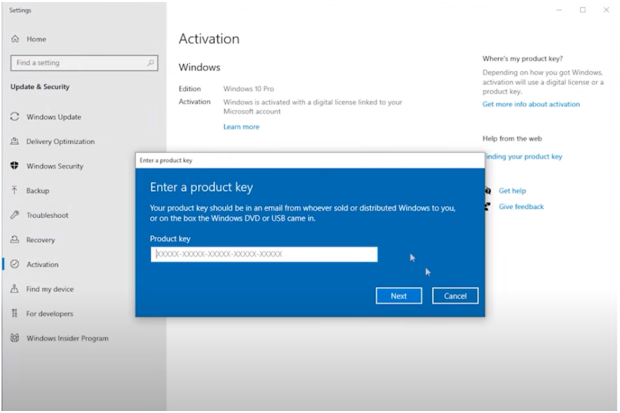This screenshot has height=413, width=620.
Task: Click the Update & Security heading
Action: pyautogui.click(x=40, y=87)
